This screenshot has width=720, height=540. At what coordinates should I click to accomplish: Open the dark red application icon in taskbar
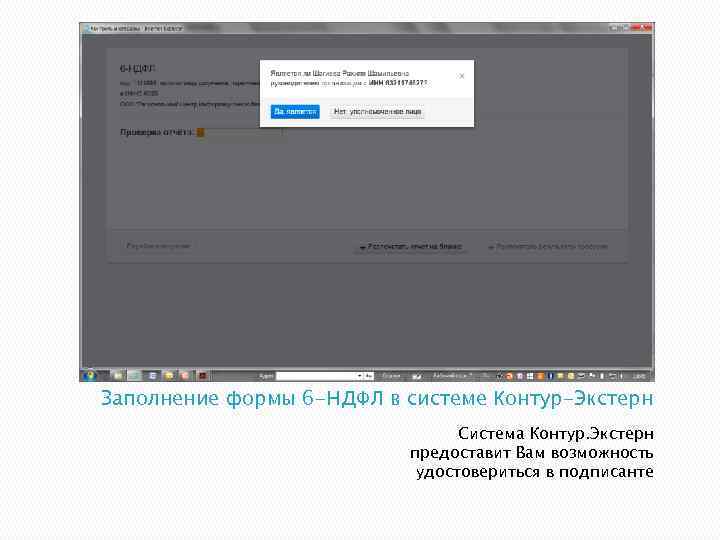tap(202, 376)
